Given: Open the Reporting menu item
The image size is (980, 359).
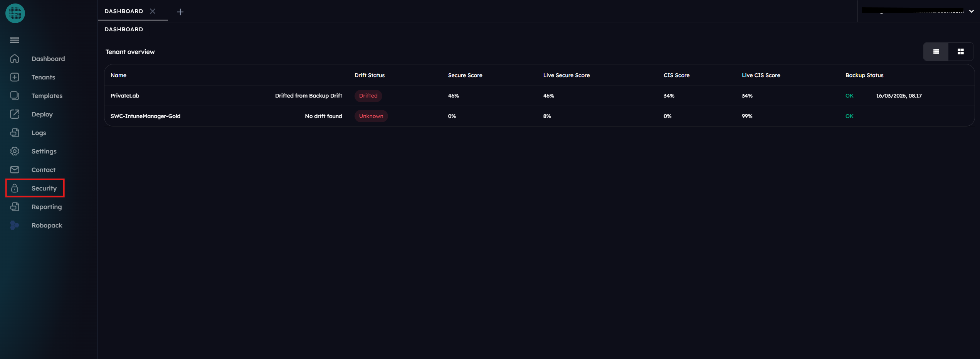Looking at the screenshot, I should click(x=46, y=207).
